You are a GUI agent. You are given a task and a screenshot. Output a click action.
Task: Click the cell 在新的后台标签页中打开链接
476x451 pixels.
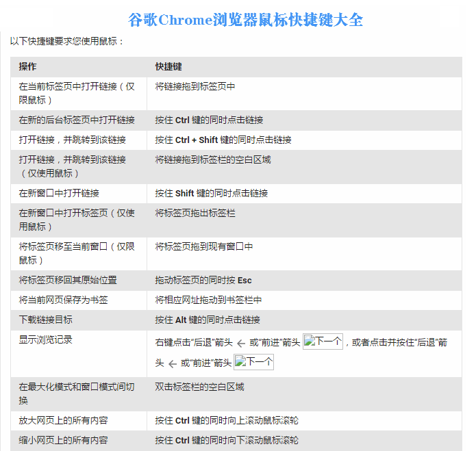click(79, 120)
